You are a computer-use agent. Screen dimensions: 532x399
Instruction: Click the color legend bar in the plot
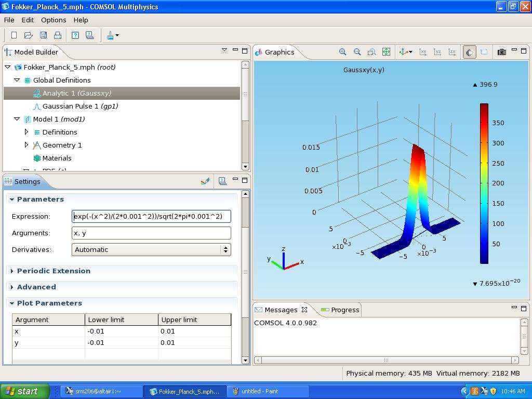pos(484,183)
